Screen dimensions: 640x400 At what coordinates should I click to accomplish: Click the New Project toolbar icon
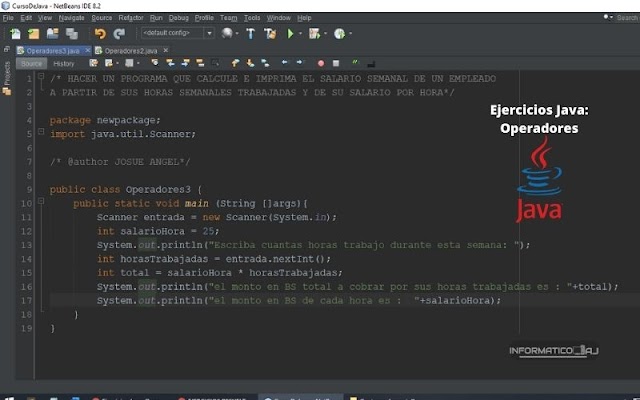(33, 33)
